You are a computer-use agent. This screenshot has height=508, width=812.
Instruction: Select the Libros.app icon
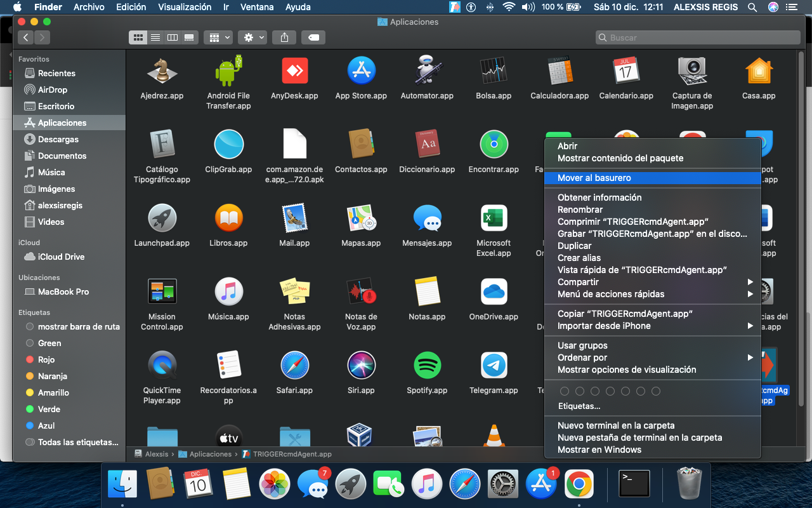[228, 218]
